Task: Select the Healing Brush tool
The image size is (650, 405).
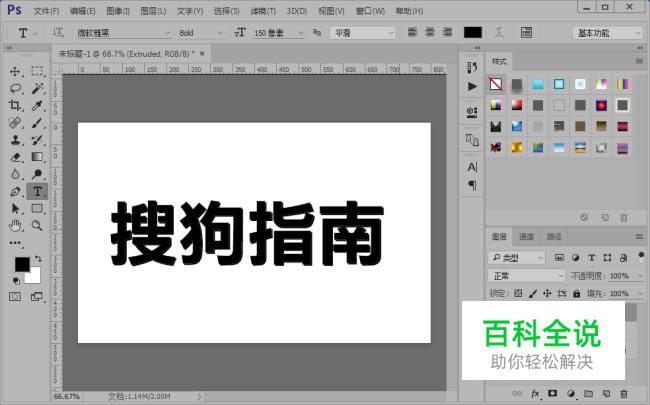Action: pyautogui.click(x=15, y=123)
